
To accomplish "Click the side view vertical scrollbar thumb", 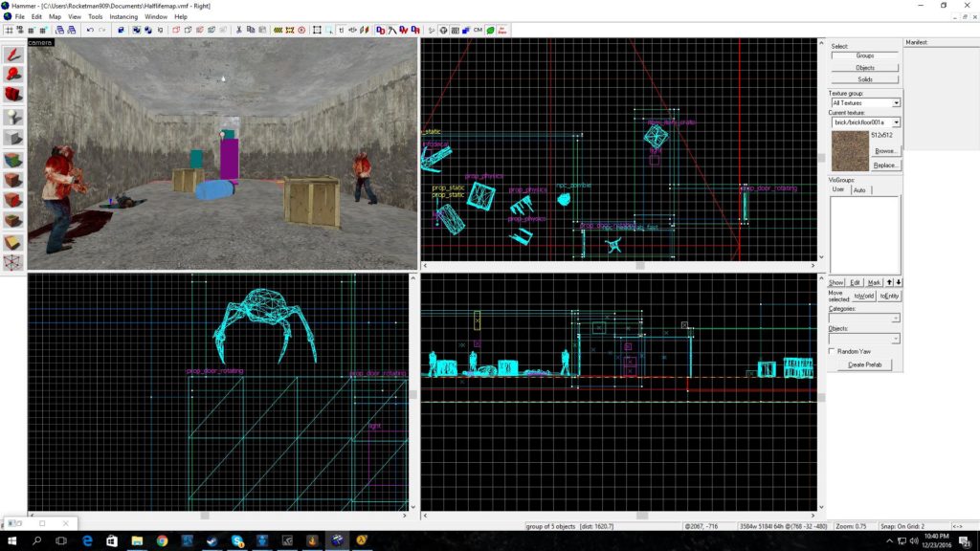I will coord(821,397).
